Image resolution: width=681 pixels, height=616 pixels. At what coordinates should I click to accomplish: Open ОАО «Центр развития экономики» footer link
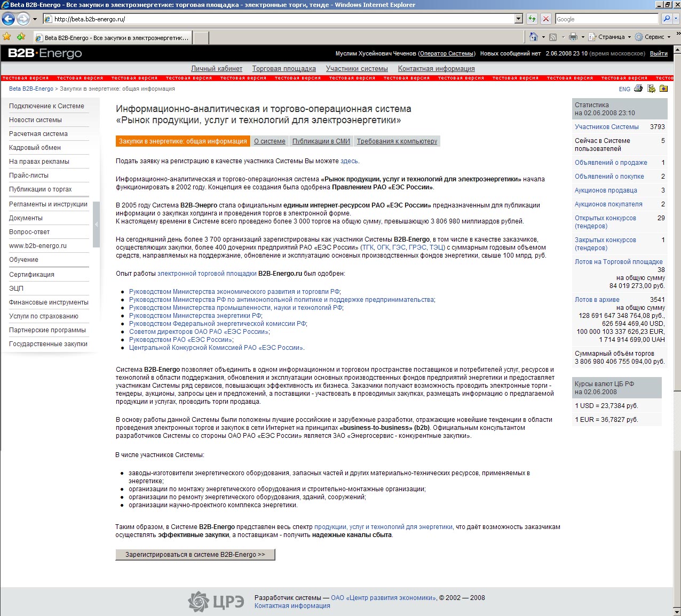click(383, 598)
